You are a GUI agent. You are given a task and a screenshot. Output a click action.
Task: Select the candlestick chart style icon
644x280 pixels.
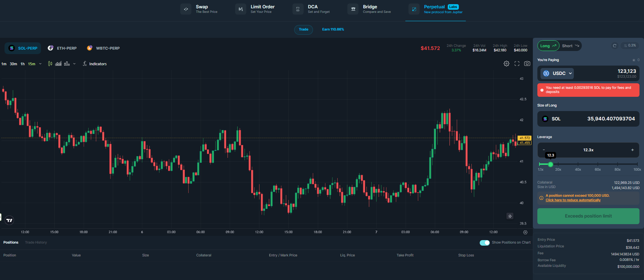pyautogui.click(x=50, y=63)
